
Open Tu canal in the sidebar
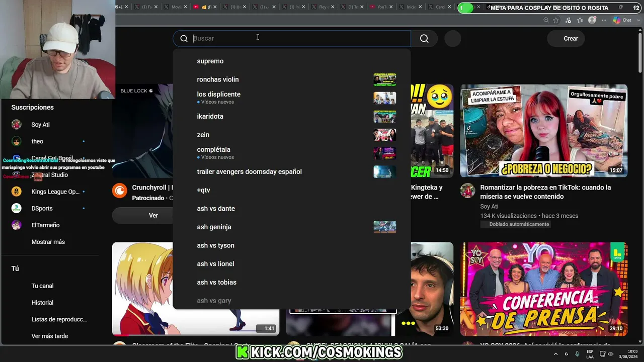[42, 286]
